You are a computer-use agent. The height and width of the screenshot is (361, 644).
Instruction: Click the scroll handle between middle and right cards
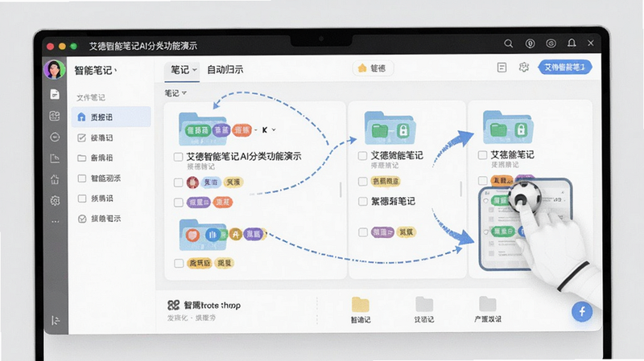[x=460, y=189]
